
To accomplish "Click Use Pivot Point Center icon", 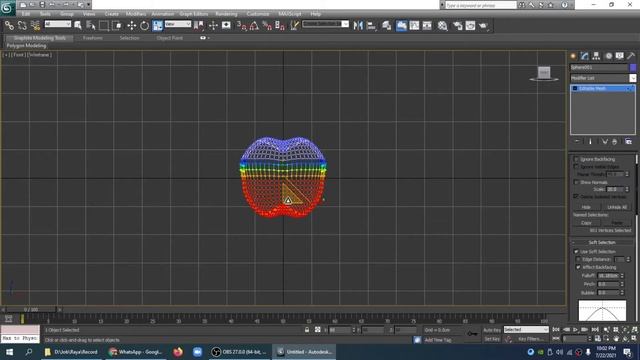I will pyautogui.click(x=199, y=26).
